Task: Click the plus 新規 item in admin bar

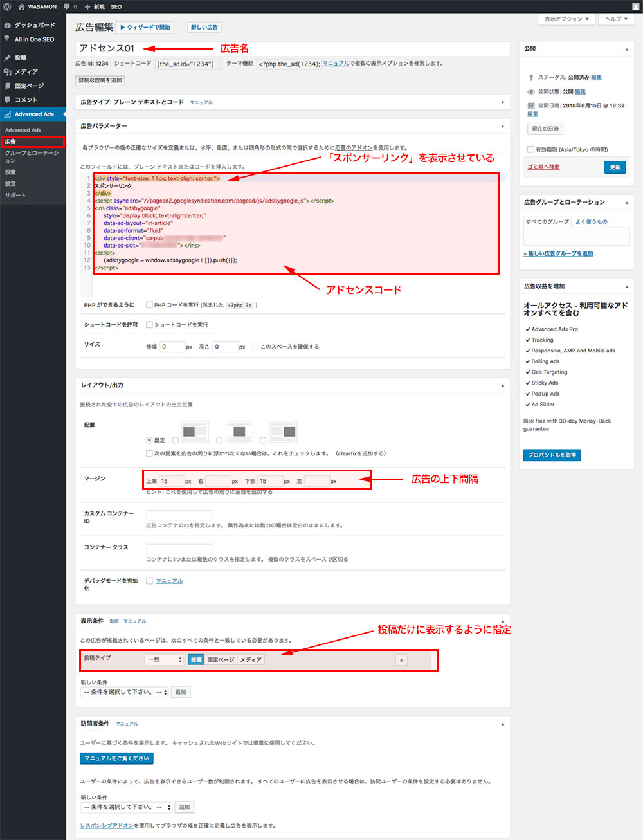Action: pos(94,6)
